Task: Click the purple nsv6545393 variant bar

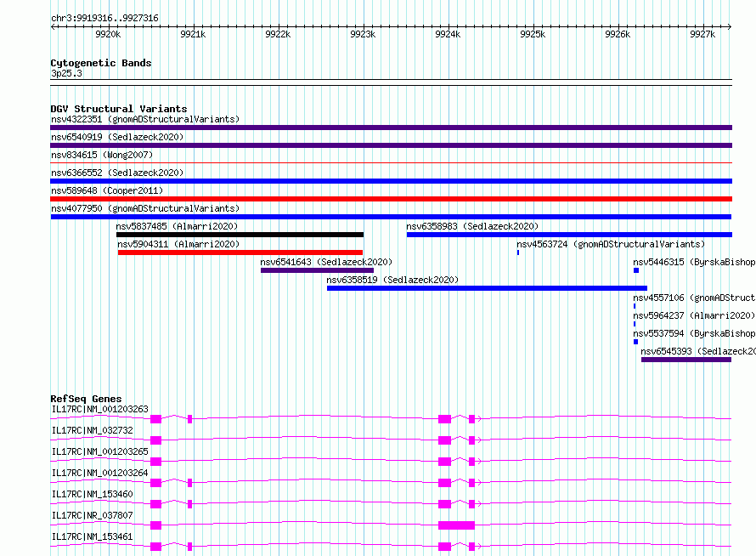Action: pyautogui.click(x=686, y=360)
